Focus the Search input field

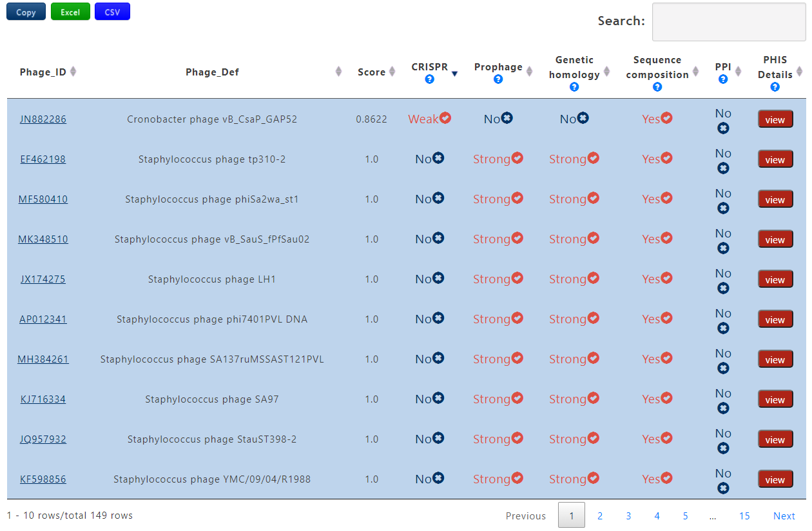click(728, 21)
